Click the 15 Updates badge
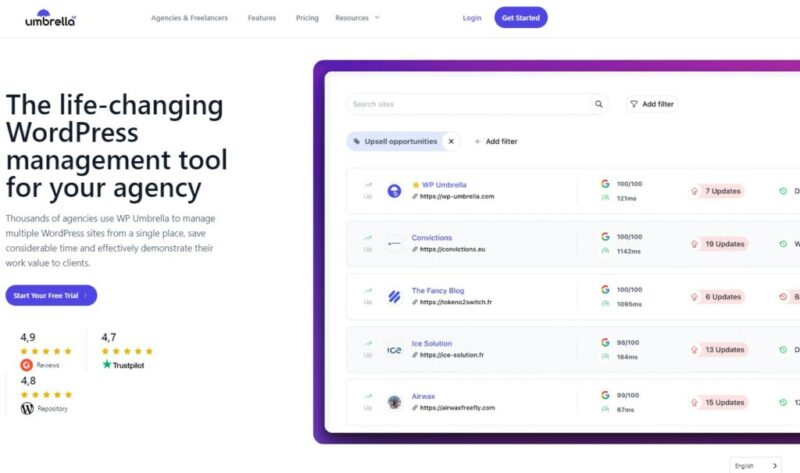 [x=718, y=403]
